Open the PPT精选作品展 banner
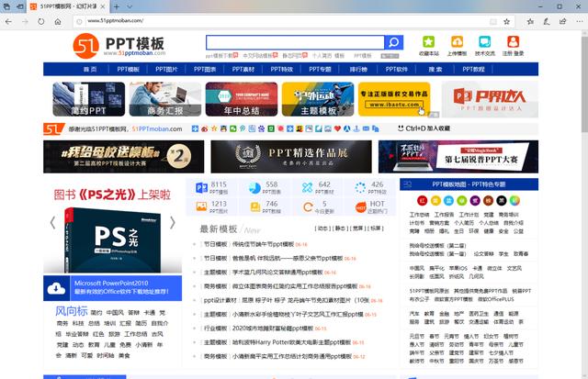588x379 pixels. pyautogui.click(x=291, y=157)
